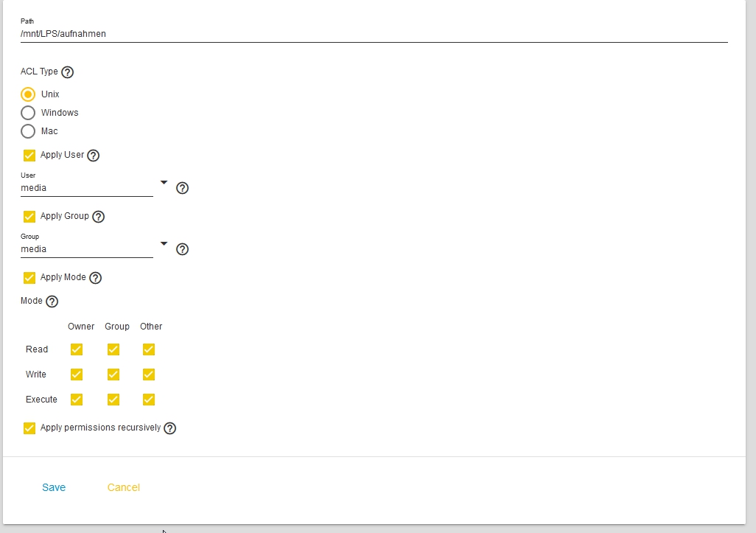This screenshot has height=533, width=756.
Task: Show help for Apply User
Action: click(93, 156)
